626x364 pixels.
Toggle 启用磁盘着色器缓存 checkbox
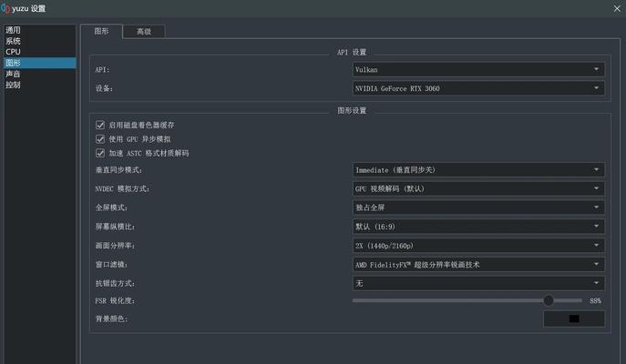point(100,125)
